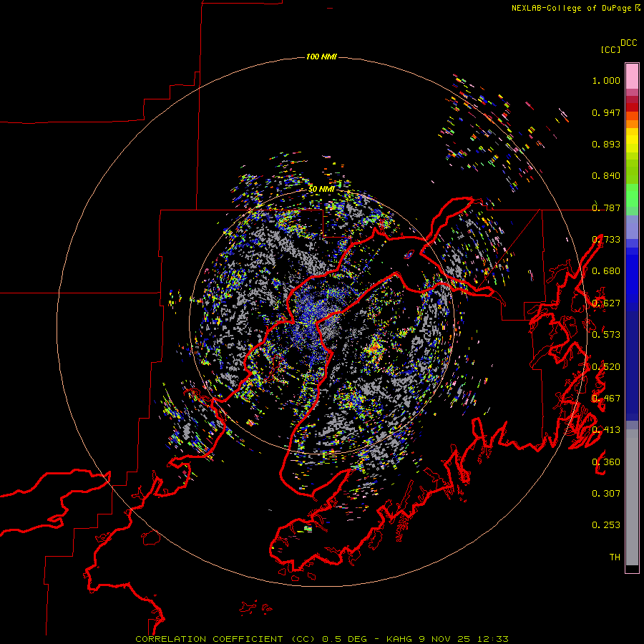Click the 0.413 legend value
The width and height of the screenshot is (644, 644).
pyautogui.click(x=606, y=430)
